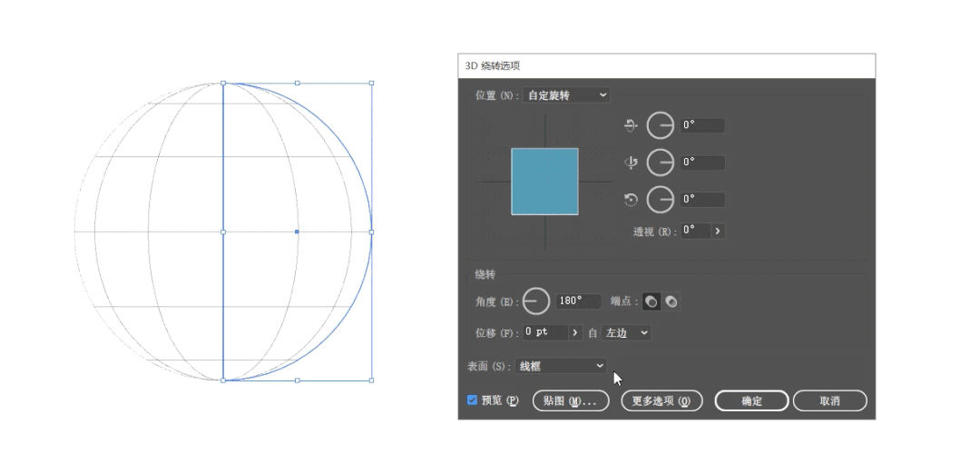
Task: Turn on the first 端点 cap icon
Action: pos(652,301)
